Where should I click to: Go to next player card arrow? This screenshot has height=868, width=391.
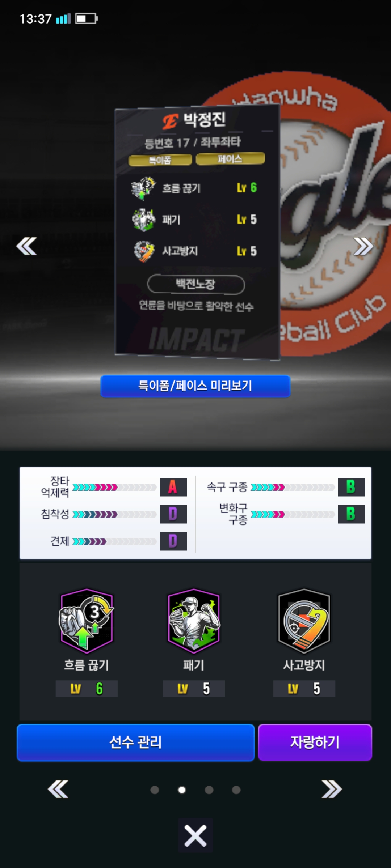click(363, 246)
